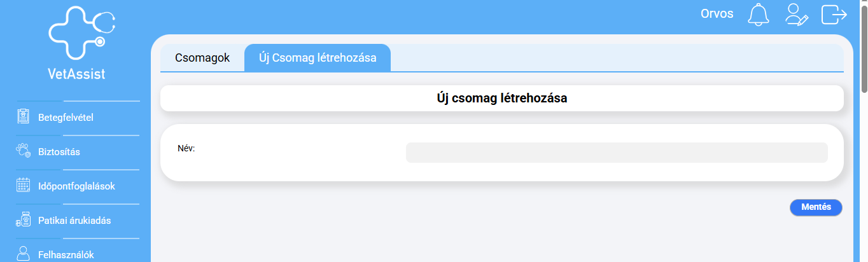
Task: Go to the Biztosítás text link
Action: [x=59, y=151]
